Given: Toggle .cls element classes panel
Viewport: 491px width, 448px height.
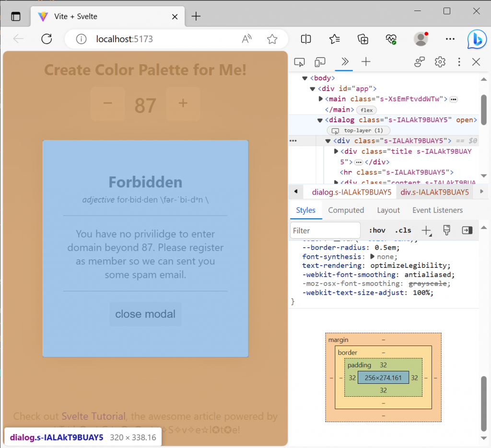Looking at the screenshot, I should [403, 230].
